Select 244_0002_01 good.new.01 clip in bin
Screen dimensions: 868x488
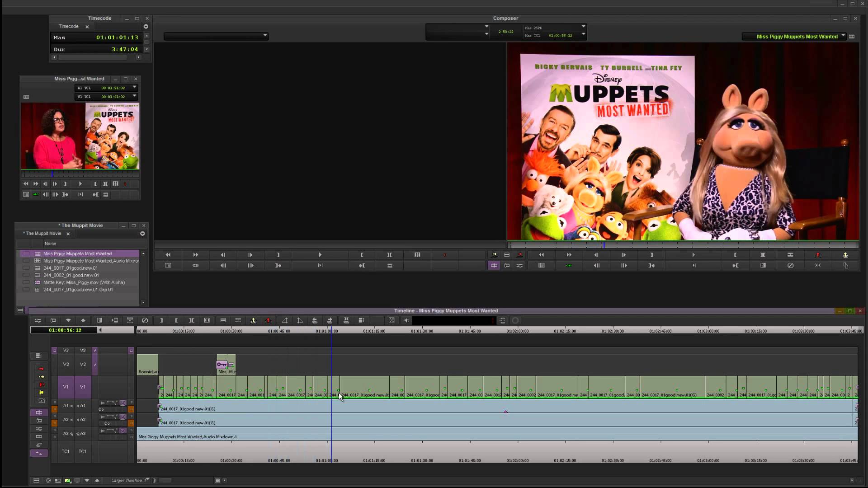(x=80, y=275)
